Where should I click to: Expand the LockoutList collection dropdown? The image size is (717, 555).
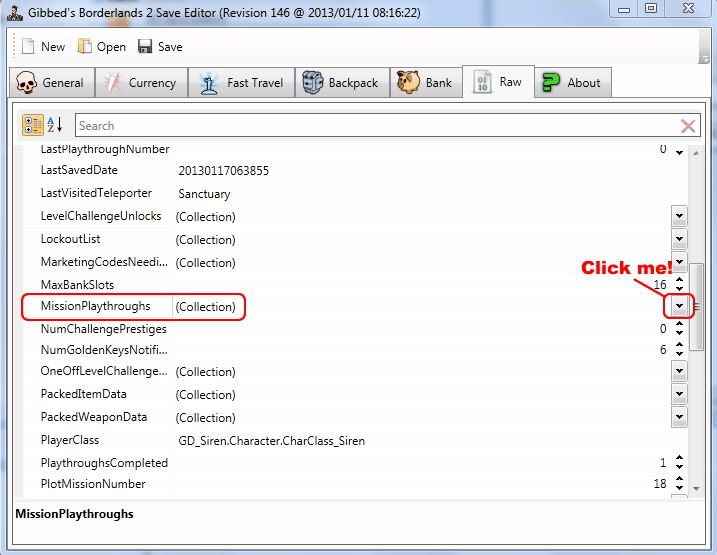tap(679, 239)
